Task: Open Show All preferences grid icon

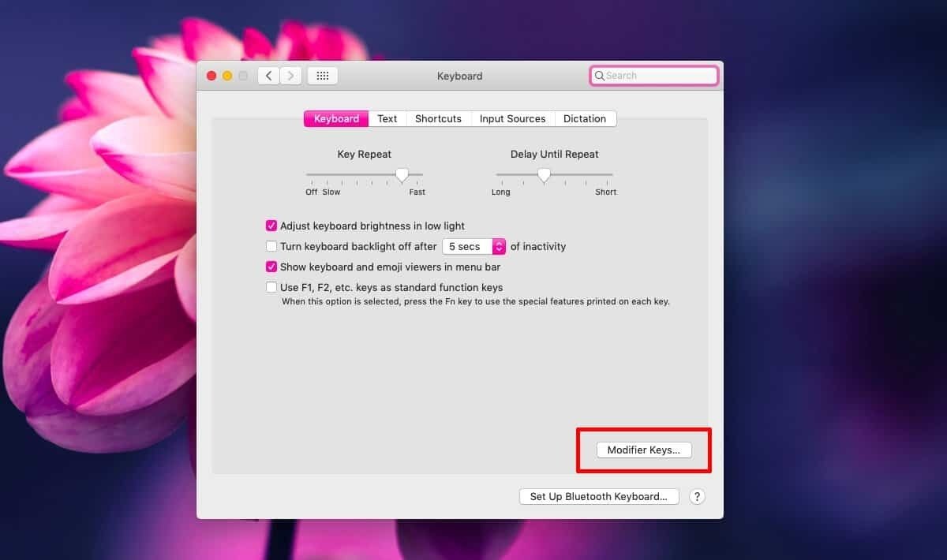Action: coord(322,75)
